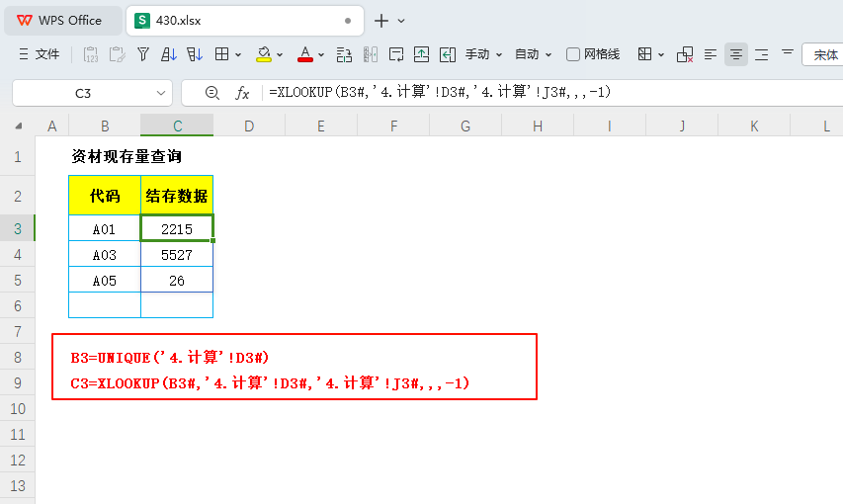This screenshot has height=504, width=843.
Task: Click the select all corner triangle
Action: pyautogui.click(x=19, y=126)
